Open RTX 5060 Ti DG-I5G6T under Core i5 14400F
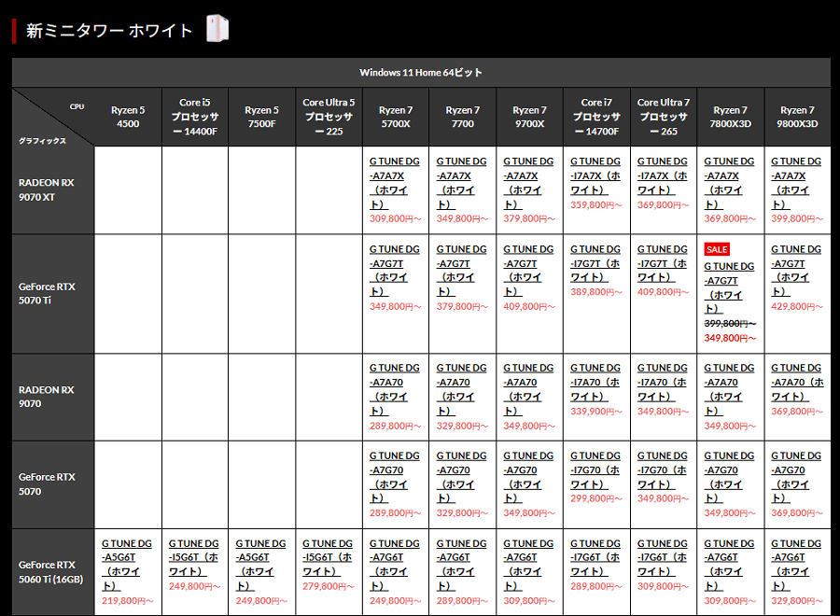The height and width of the screenshot is (616, 840). 194,557
